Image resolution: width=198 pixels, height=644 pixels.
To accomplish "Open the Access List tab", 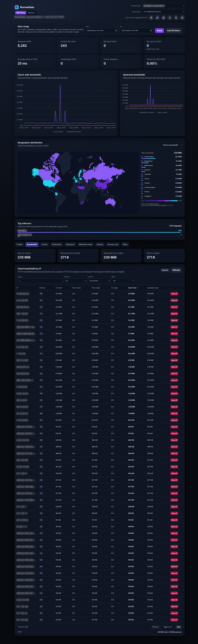I will click(x=113, y=244).
